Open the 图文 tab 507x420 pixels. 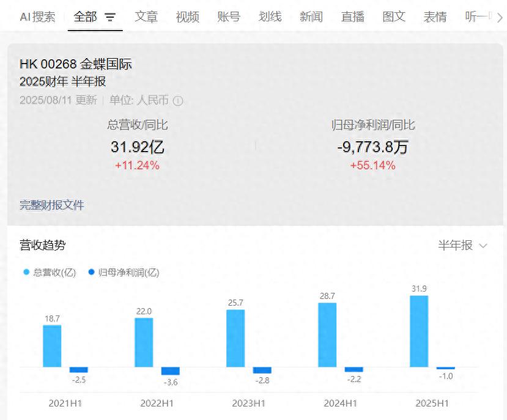(x=394, y=17)
